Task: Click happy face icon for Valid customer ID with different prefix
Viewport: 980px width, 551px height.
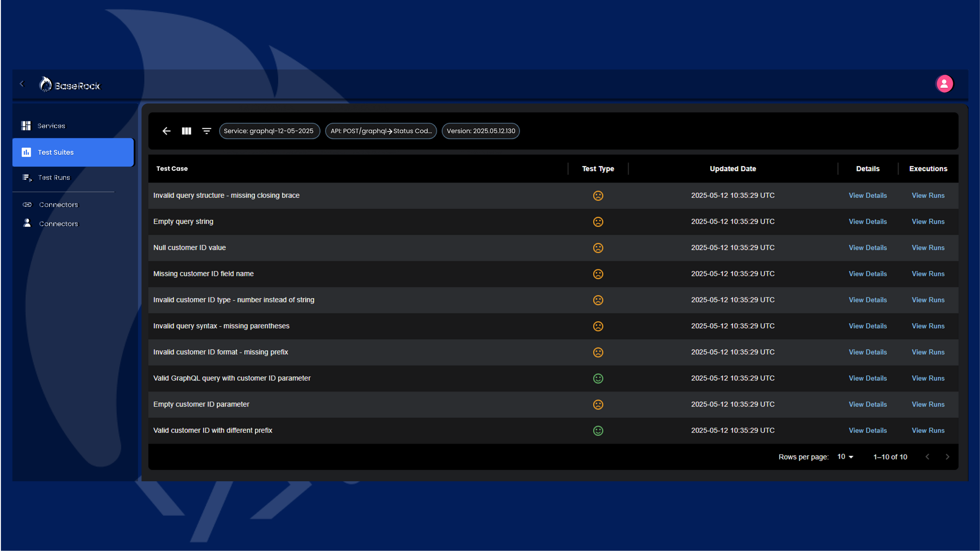Action: (x=598, y=430)
